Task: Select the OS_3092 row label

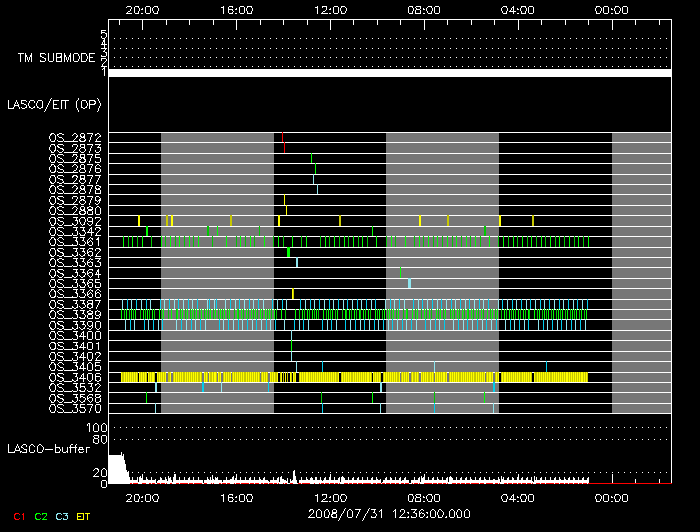Action: pyautogui.click(x=74, y=220)
